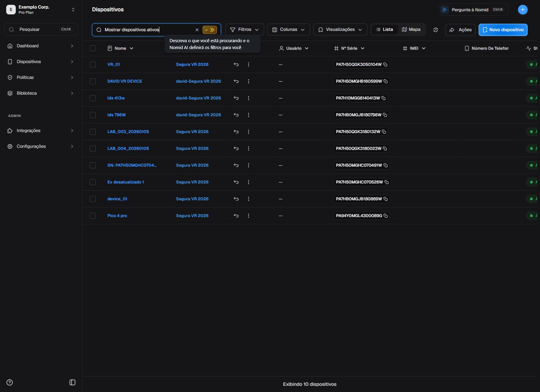Select all devices with the header checkbox
540x392 pixels.
coord(93,48)
